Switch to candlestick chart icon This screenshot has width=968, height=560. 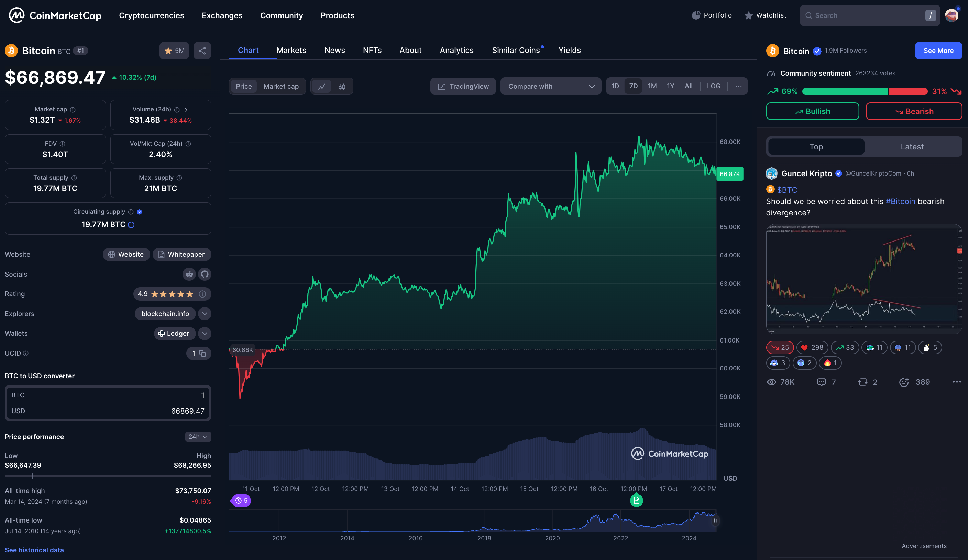[342, 86]
